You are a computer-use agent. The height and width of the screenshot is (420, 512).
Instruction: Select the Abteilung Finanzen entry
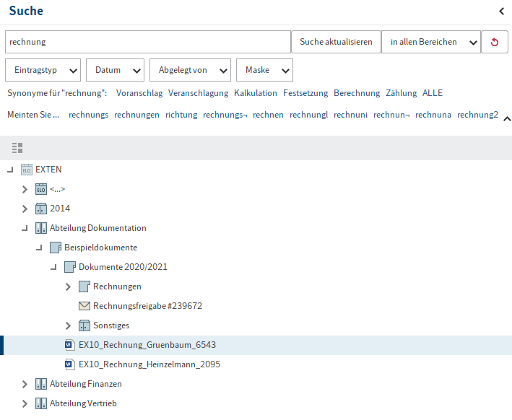(x=85, y=384)
